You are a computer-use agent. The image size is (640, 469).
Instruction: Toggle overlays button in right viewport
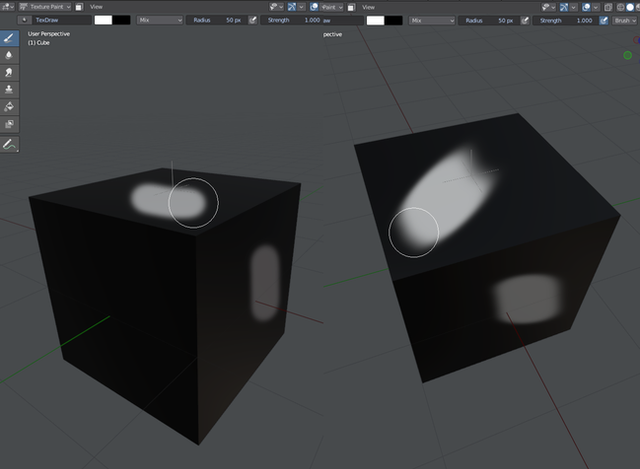pos(586,7)
